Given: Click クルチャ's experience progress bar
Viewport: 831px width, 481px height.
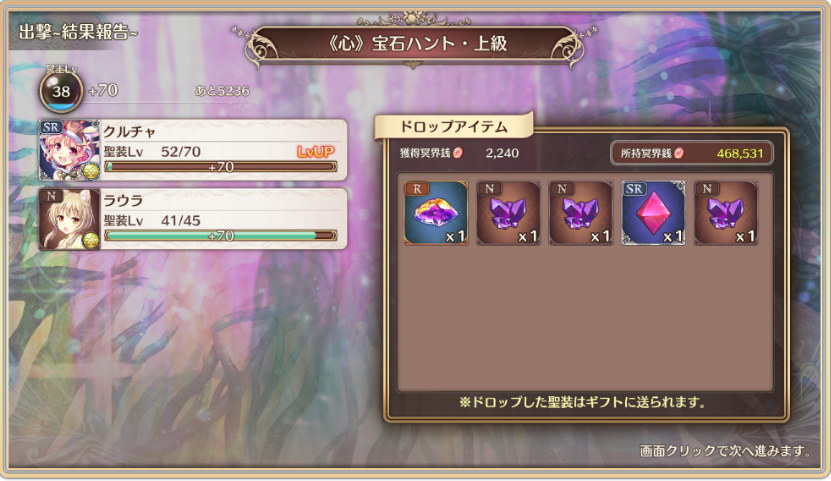Looking at the screenshot, I should [x=220, y=167].
